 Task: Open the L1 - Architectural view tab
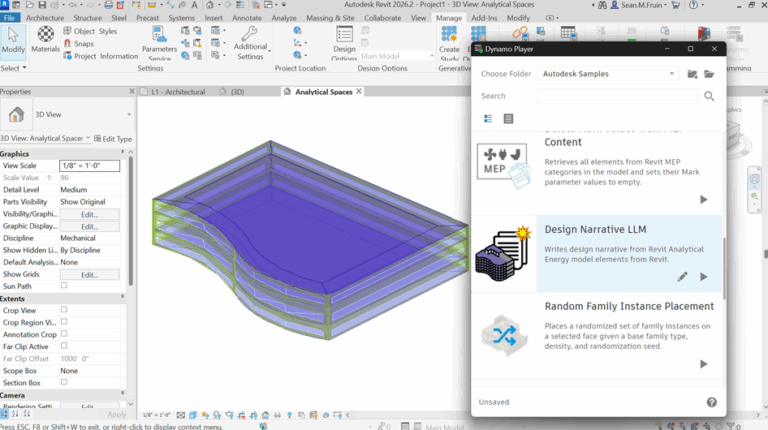pos(178,92)
